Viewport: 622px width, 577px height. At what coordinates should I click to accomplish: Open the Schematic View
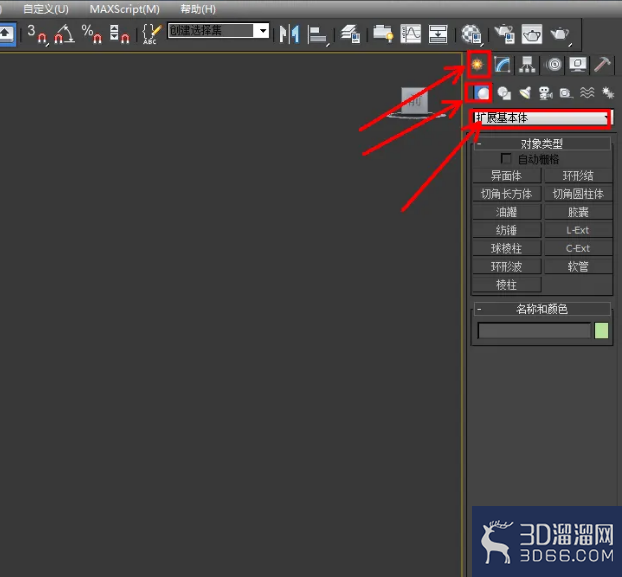[438, 34]
